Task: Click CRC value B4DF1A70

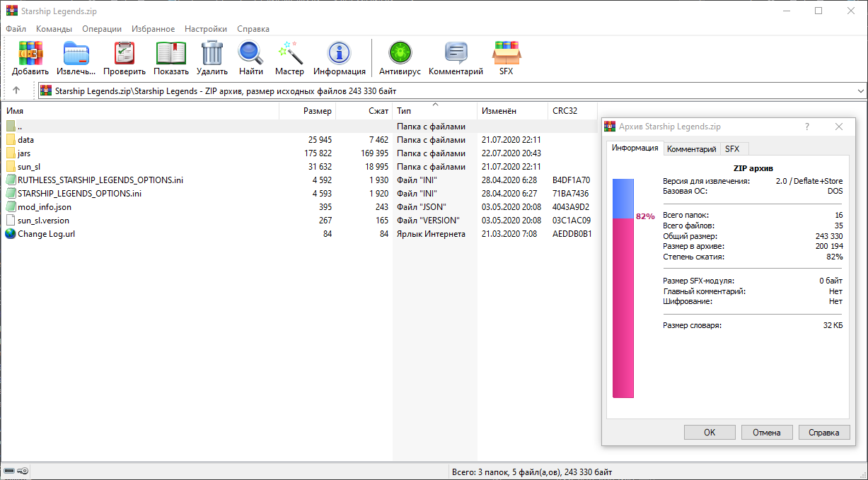Action: point(571,180)
